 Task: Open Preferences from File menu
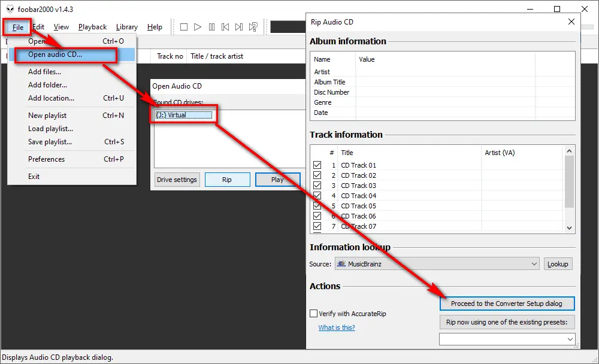point(72,159)
